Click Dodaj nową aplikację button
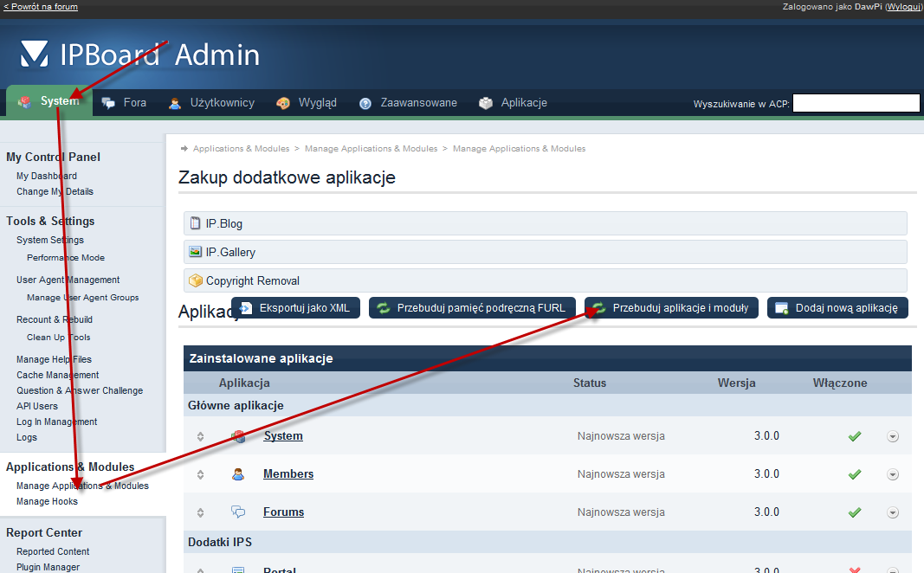The width and height of the screenshot is (924, 573). coord(837,308)
